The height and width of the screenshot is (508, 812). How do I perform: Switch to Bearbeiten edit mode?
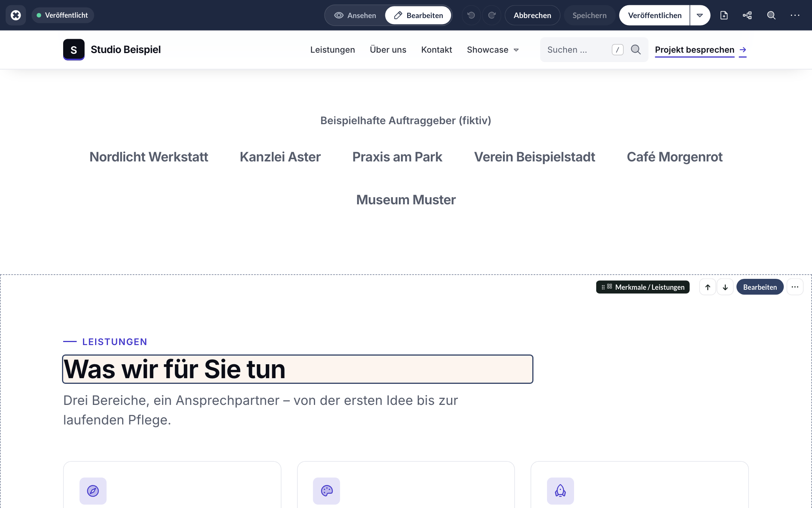418,15
